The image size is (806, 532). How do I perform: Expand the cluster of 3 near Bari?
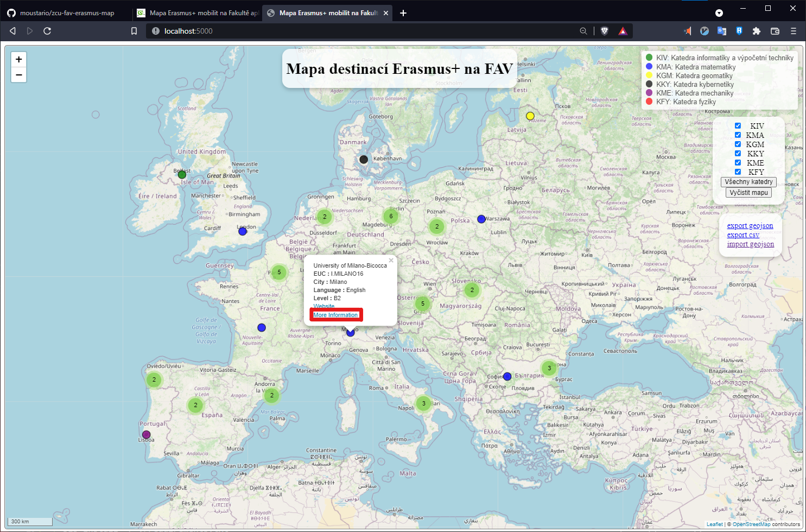click(424, 403)
